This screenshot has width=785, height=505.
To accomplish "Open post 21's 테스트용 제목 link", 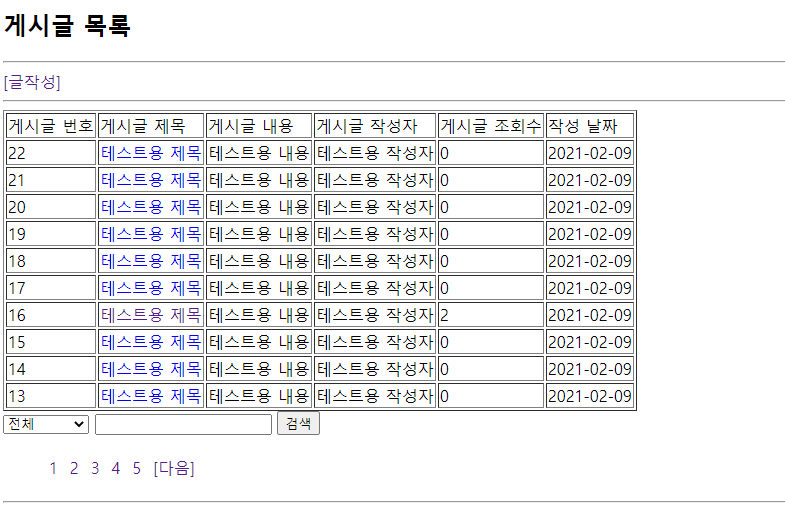I will (x=151, y=180).
